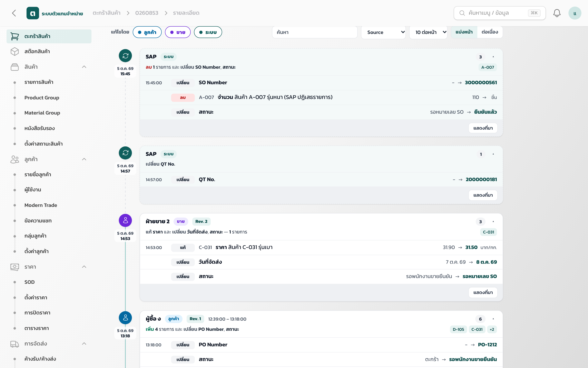This screenshot has width=588, height=368.
Task: Collapse the ฝ่ายขาย 2 card
Action: click(493, 221)
